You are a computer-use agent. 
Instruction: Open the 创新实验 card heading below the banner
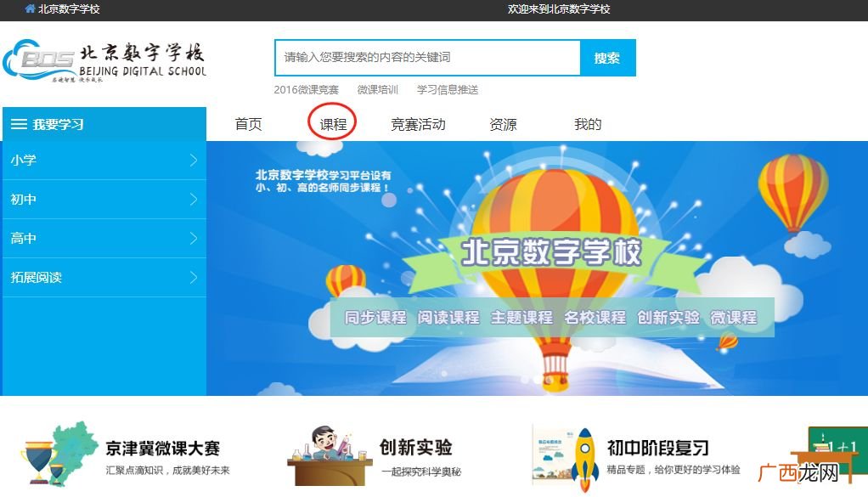415,447
